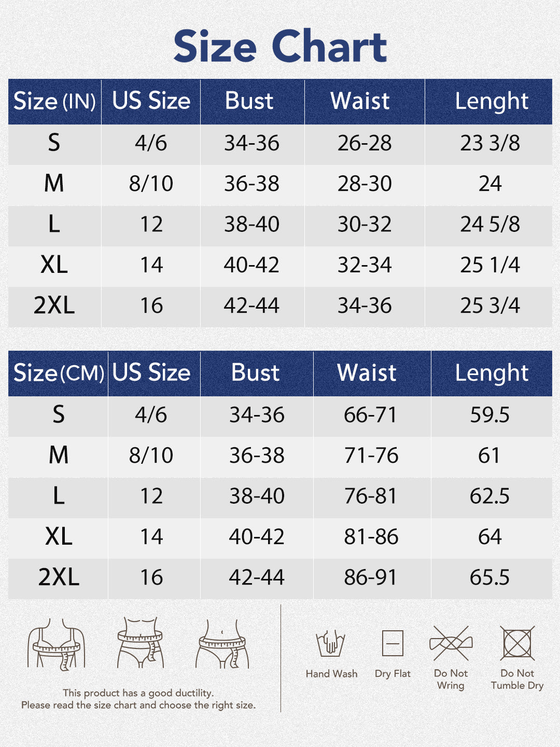Click the 62.5 length cell

tap(489, 496)
